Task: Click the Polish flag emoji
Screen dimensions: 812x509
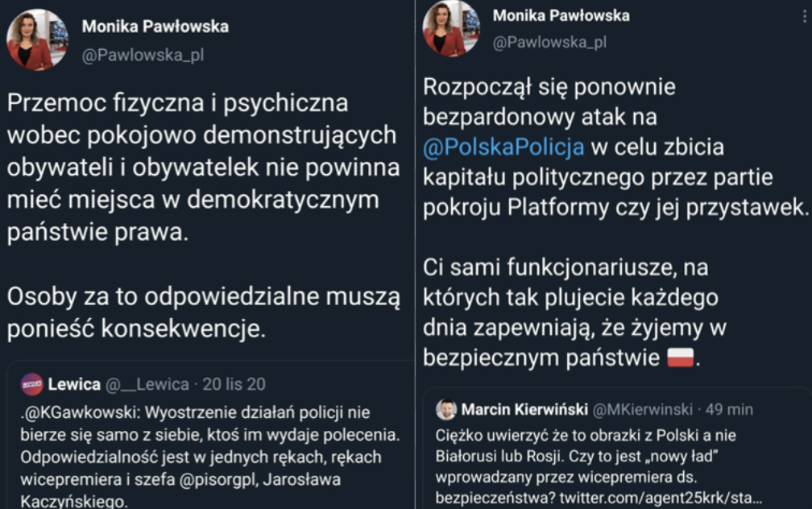Action: click(680, 358)
